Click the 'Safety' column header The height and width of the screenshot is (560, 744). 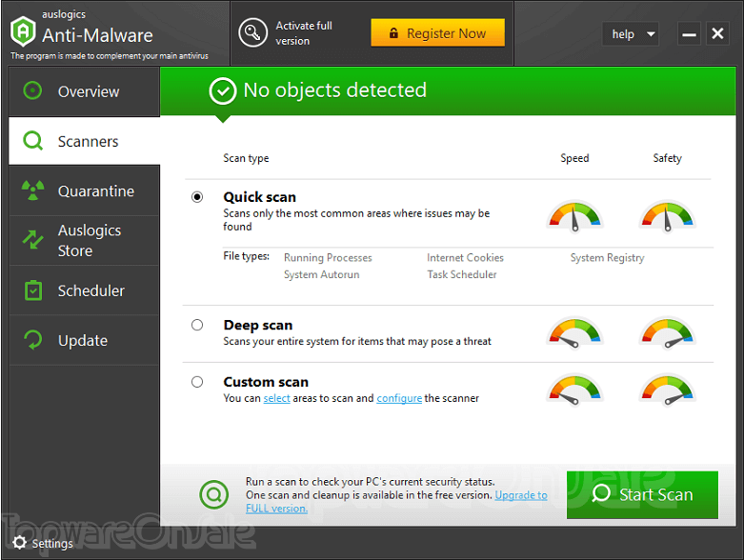click(x=667, y=158)
